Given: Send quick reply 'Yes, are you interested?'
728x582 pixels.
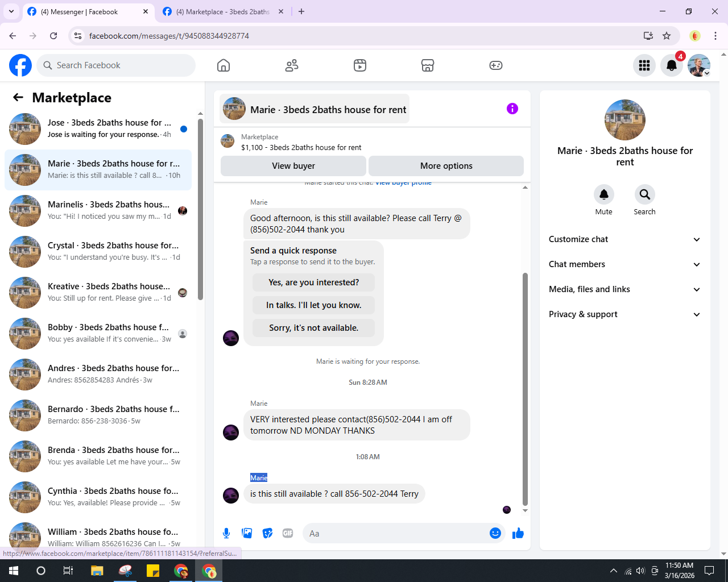Looking at the screenshot, I should (x=314, y=282).
